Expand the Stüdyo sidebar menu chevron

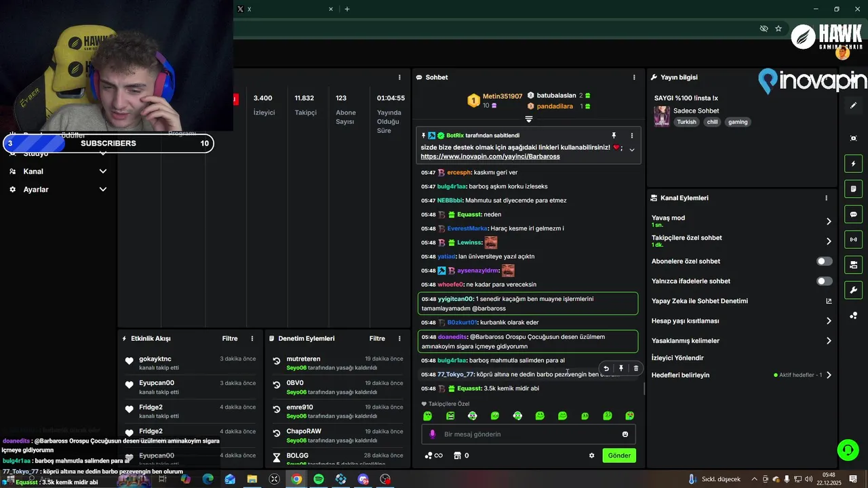tap(103, 153)
